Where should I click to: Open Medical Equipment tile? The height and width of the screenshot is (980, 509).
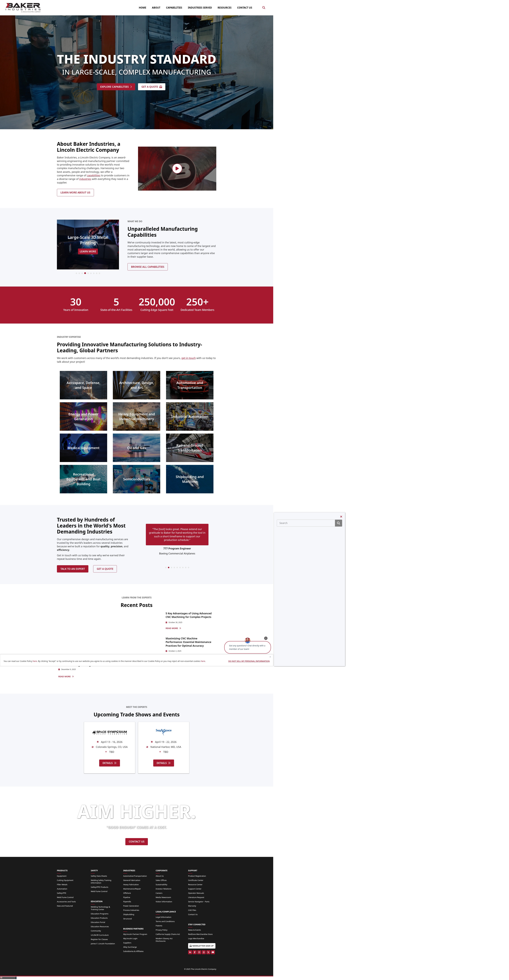83,448
